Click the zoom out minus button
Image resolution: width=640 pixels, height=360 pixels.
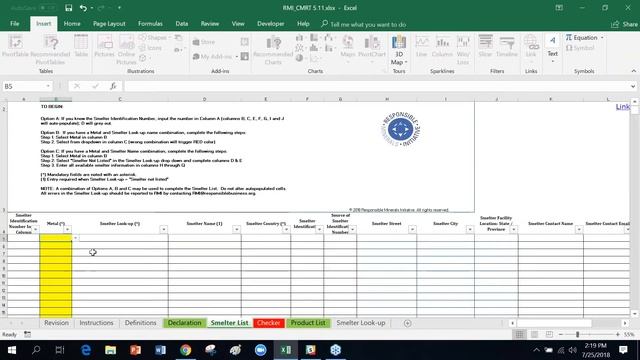point(561,334)
